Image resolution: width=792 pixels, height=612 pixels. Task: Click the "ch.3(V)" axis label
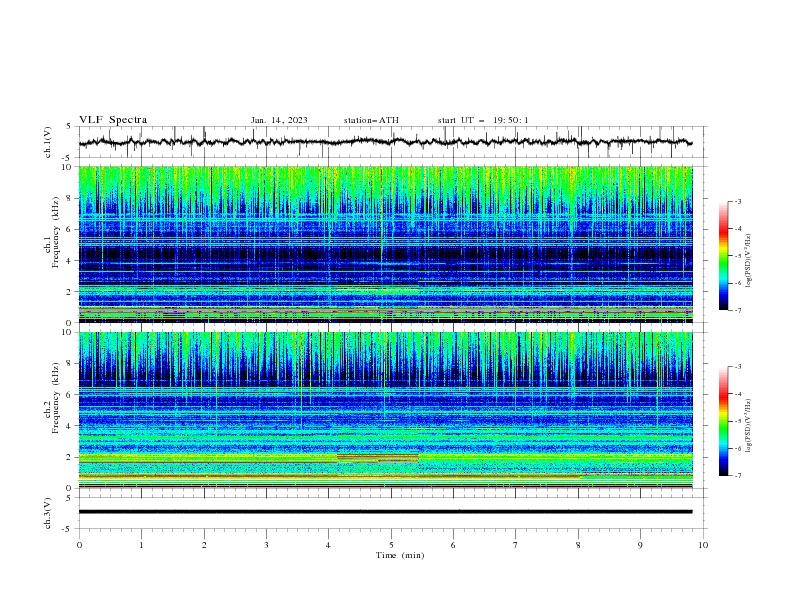tap(48, 513)
